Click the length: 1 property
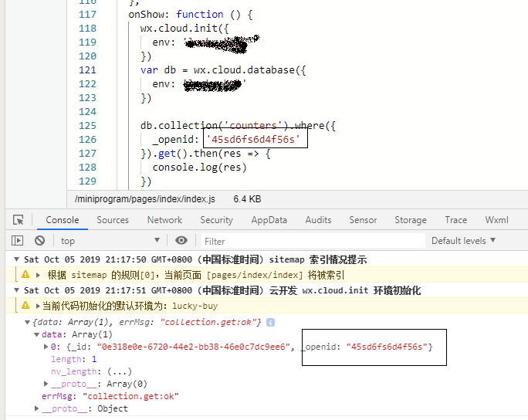Image resolution: width=528 pixels, height=420 pixels. coord(74,359)
